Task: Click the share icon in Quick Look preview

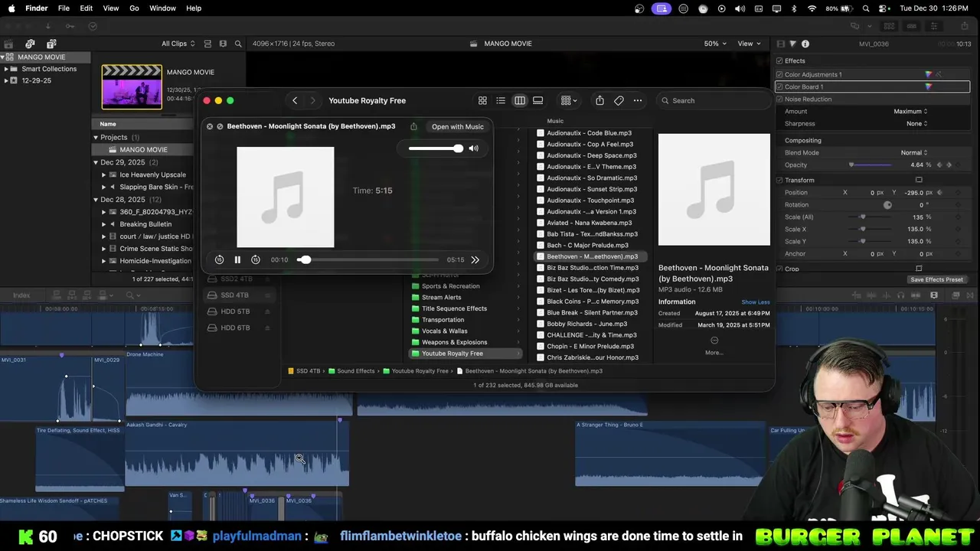Action: pyautogui.click(x=413, y=126)
